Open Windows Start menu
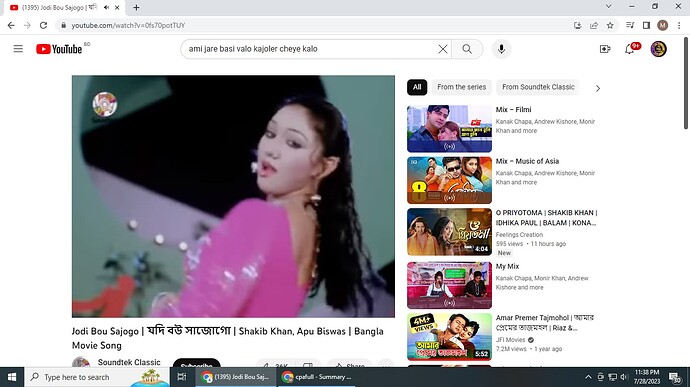The height and width of the screenshot is (387, 690). click(x=12, y=377)
